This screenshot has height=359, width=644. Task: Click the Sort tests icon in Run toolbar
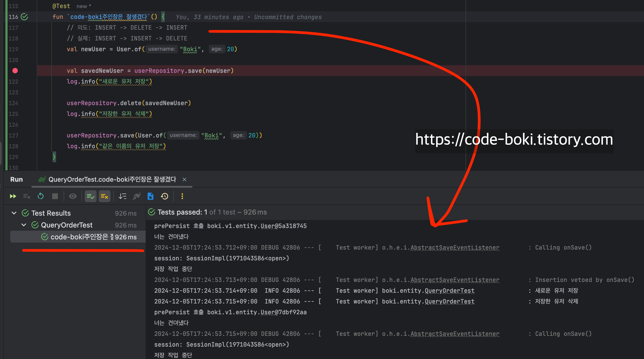122,196
